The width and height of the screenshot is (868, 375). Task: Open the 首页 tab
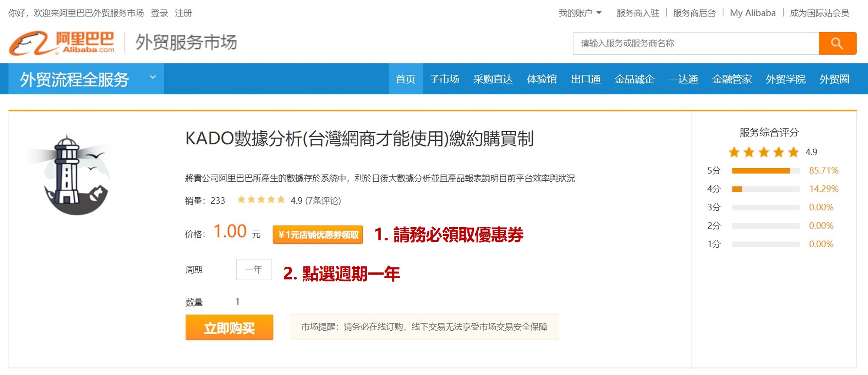pos(405,79)
